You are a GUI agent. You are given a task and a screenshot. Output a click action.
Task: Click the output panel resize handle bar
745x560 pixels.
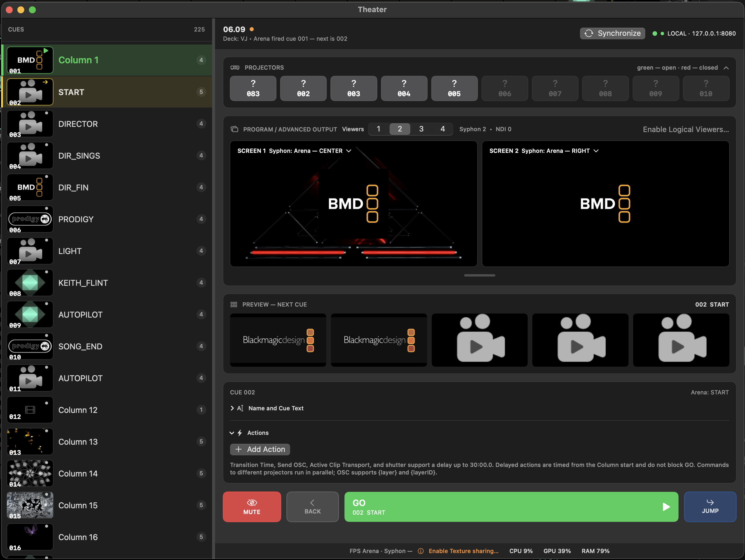pyautogui.click(x=480, y=275)
